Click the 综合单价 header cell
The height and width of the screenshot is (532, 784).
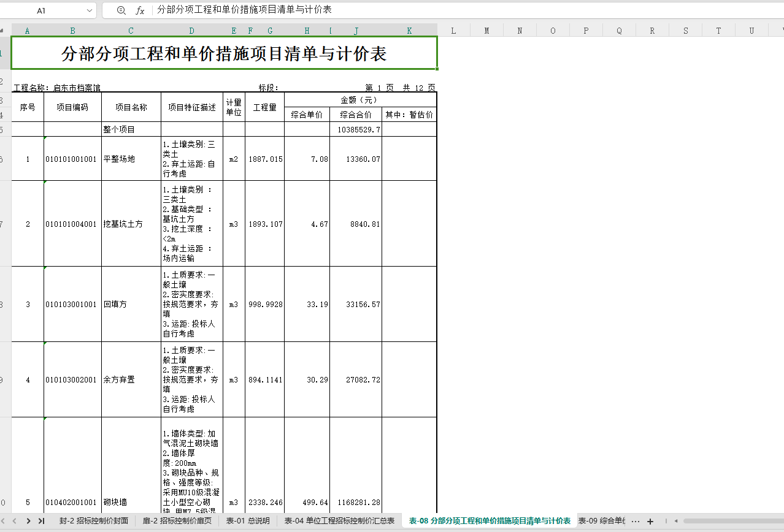[307, 115]
